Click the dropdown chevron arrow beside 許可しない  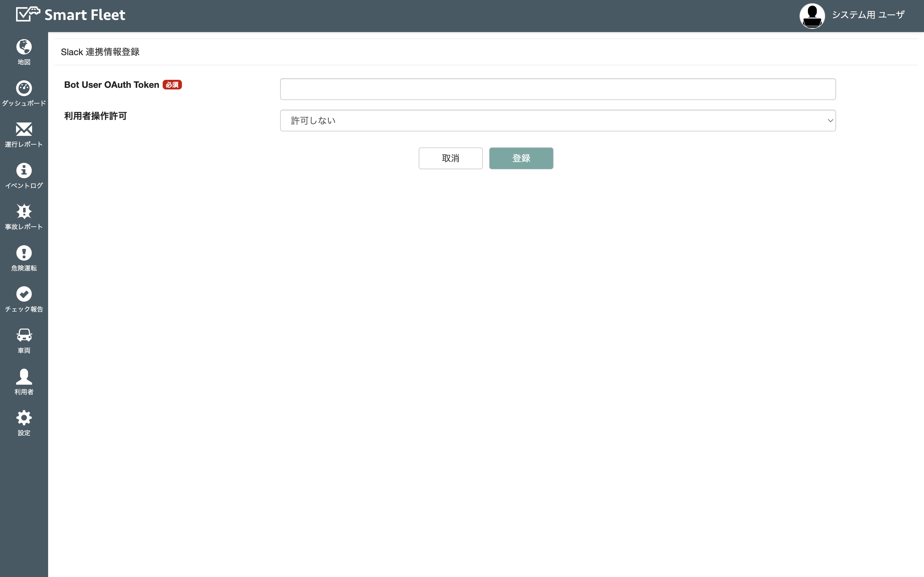point(830,121)
